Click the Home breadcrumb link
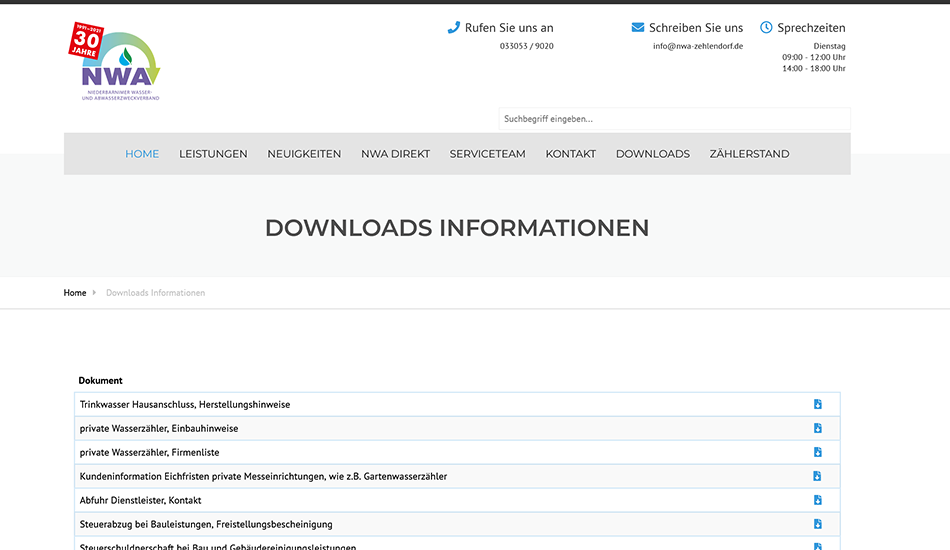 75,293
